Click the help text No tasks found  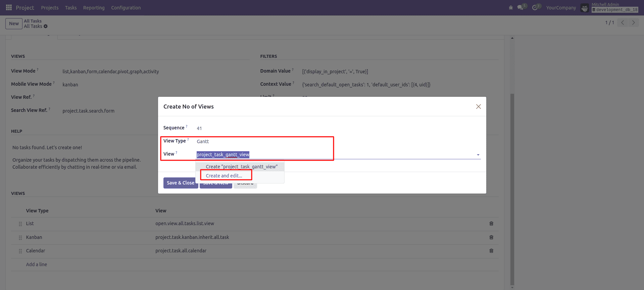[47, 148]
